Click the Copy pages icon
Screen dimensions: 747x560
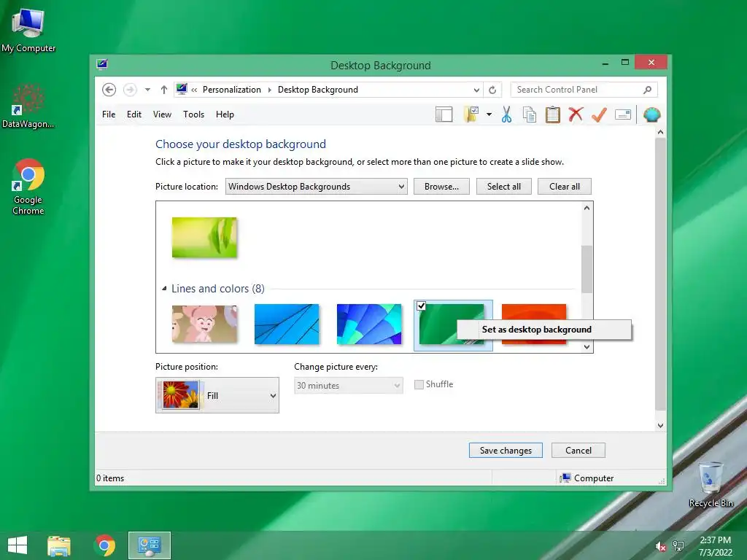click(530, 114)
